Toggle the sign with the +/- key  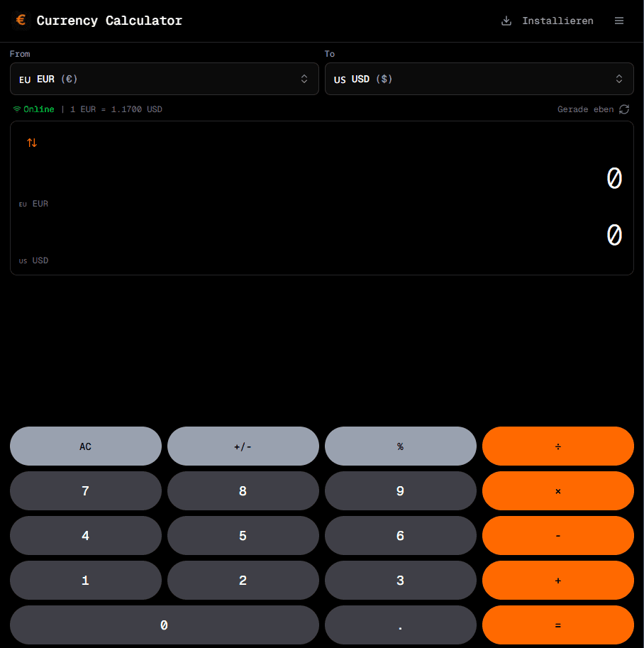[243, 446]
